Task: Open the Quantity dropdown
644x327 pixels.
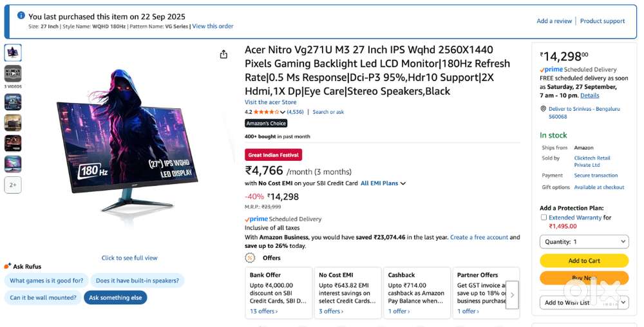Action: tap(584, 241)
